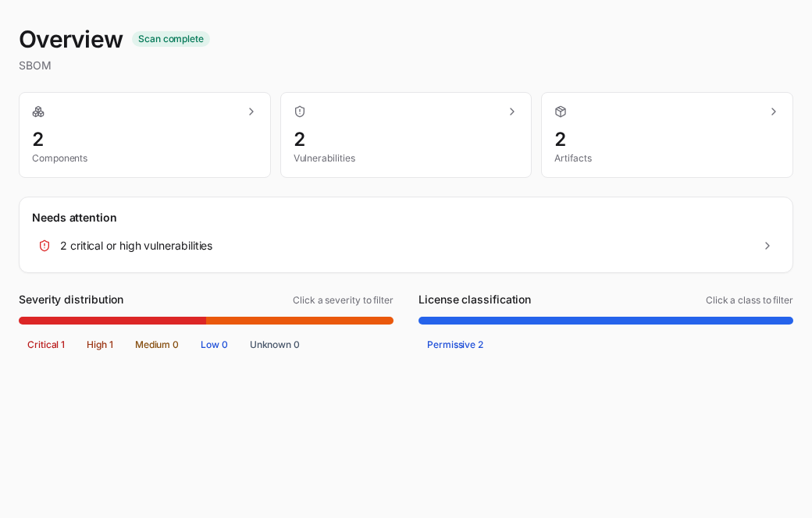Screen dimensions: 812x518
Task: Click the License classification heading
Action: (x=475, y=300)
